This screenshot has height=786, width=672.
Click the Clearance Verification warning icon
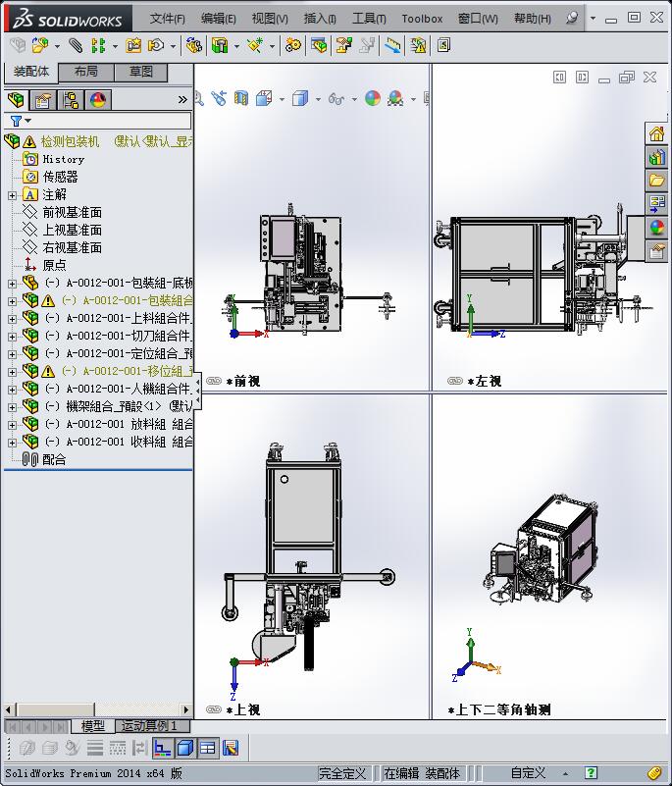418,45
